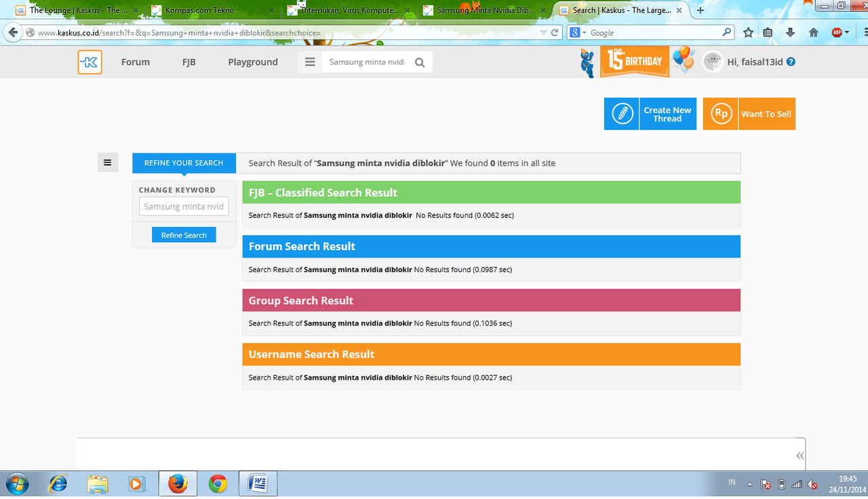
Task: Open the Playground menu item
Action: pos(253,62)
